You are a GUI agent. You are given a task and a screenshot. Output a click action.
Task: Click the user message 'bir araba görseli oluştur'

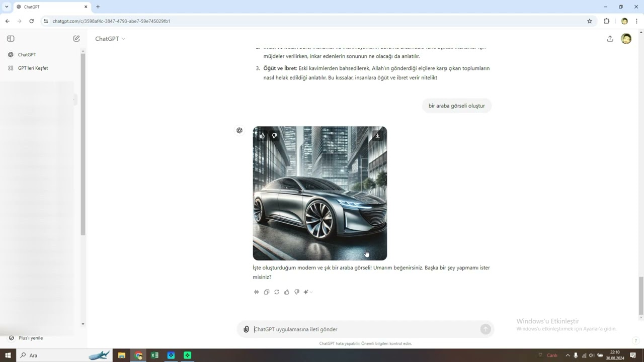pyautogui.click(x=456, y=106)
